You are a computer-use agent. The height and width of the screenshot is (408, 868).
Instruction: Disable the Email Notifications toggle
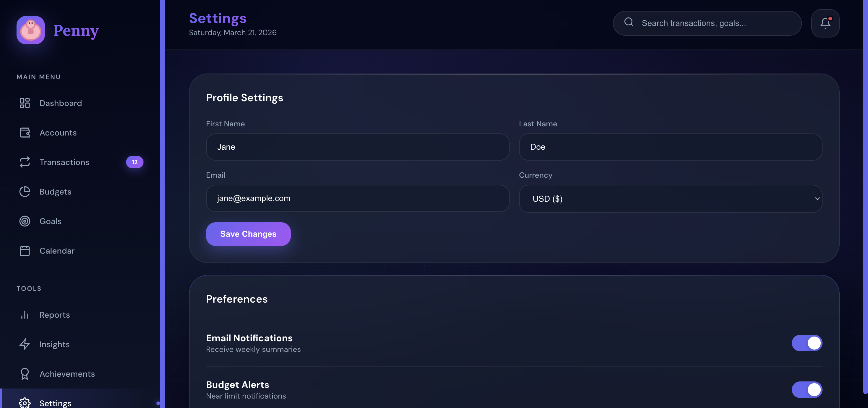pyautogui.click(x=807, y=343)
